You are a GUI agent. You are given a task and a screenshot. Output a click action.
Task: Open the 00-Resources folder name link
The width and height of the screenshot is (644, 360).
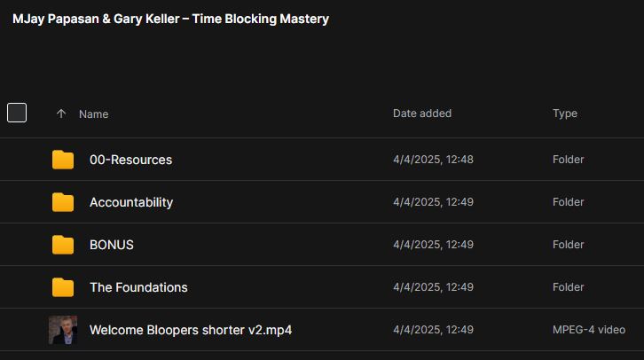point(130,160)
